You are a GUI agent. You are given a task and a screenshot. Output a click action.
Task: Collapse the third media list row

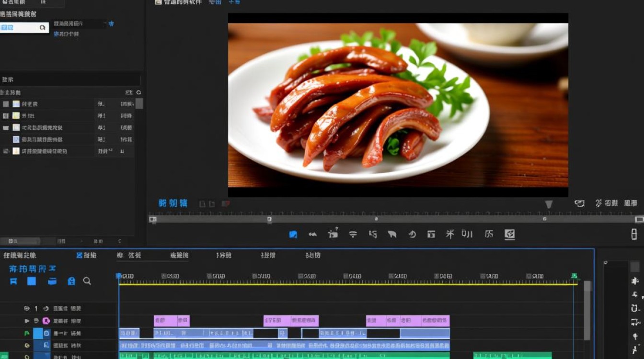click(x=6, y=128)
